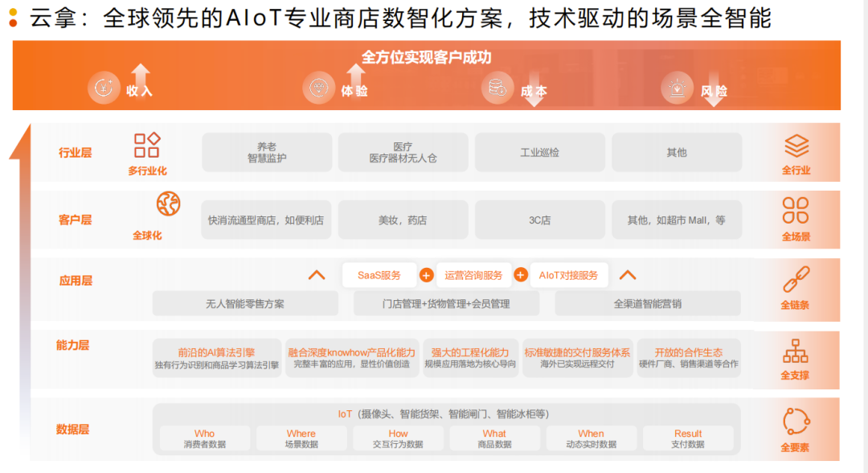The height and width of the screenshot is (473, 868).
Task: Click the 其他，如超市 Mall box
Action: [x=677, y=220]
